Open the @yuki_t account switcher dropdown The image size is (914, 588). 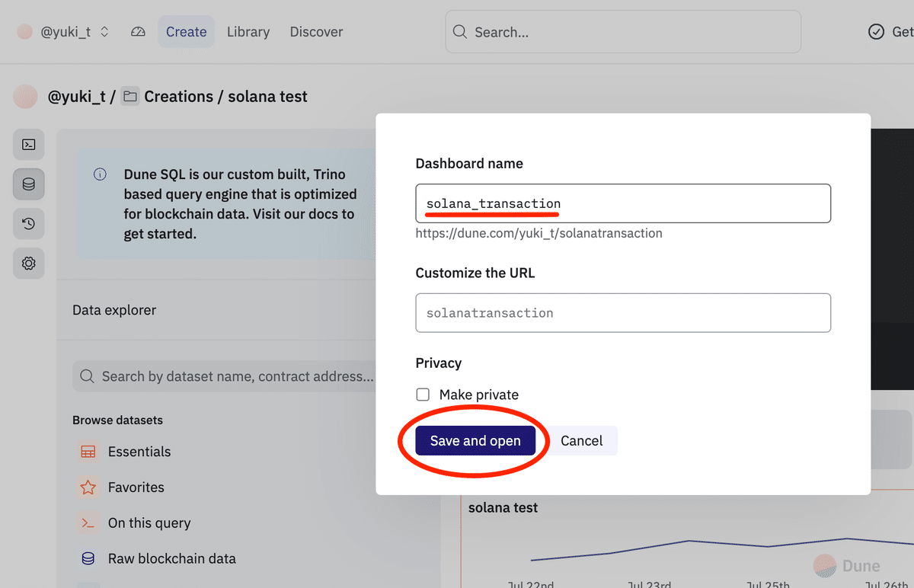(x=64, y=32)
